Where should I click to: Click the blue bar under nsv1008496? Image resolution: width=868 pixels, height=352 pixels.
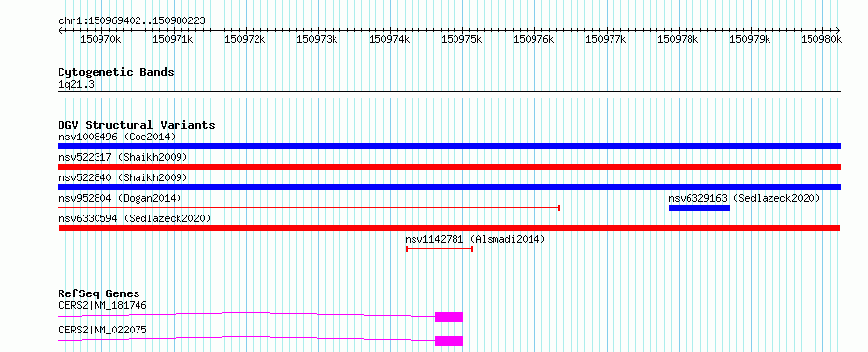pos(449,146)
